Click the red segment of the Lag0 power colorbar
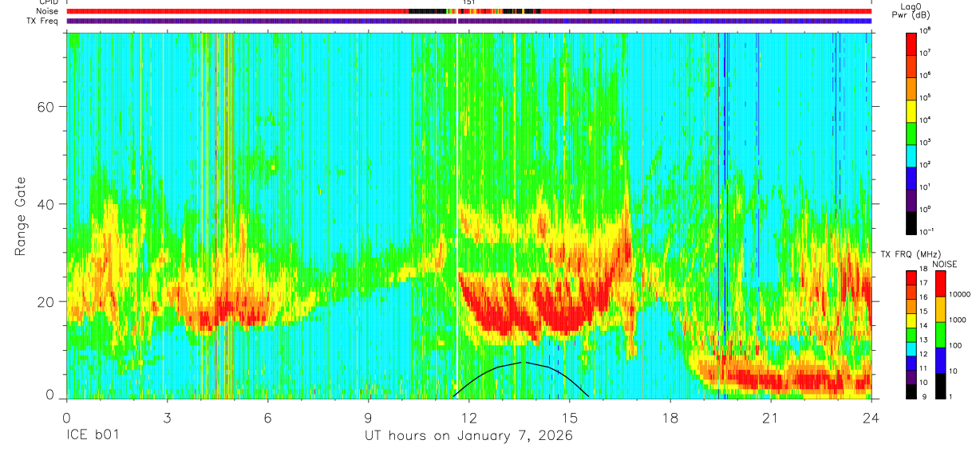Screen dimensions: 980x452 click(912, 43)
